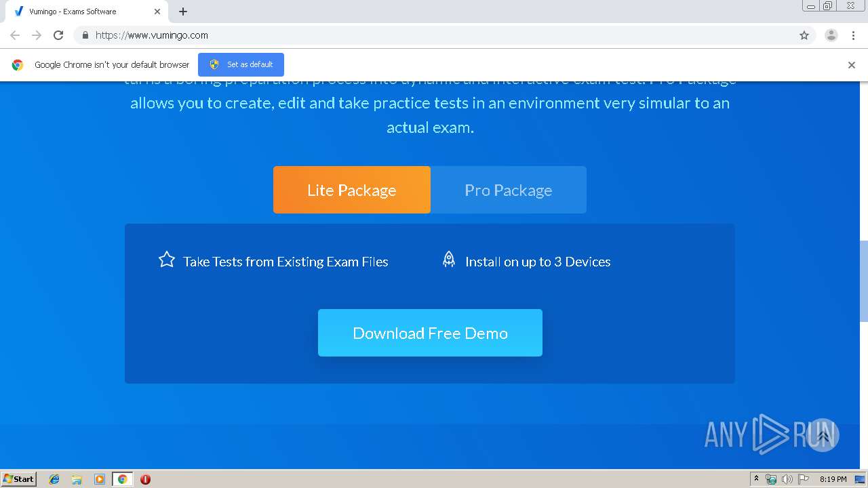
Task: Switch to the Pro Package tab
Action: pos(509,190)
